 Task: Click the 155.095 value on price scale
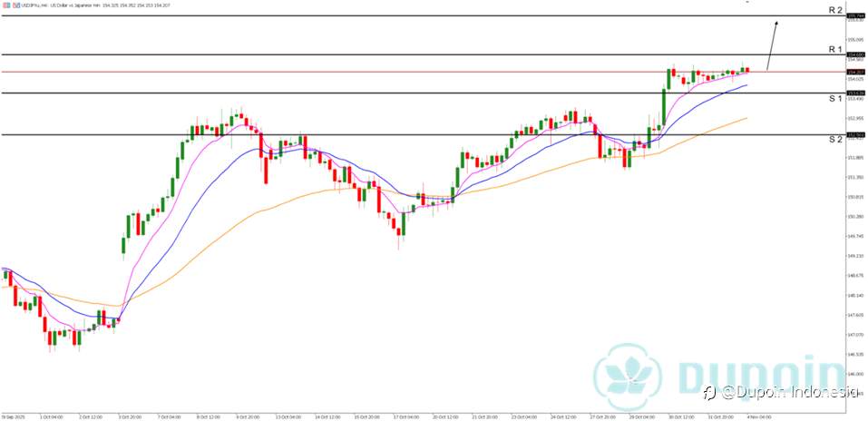coord(856,39)
